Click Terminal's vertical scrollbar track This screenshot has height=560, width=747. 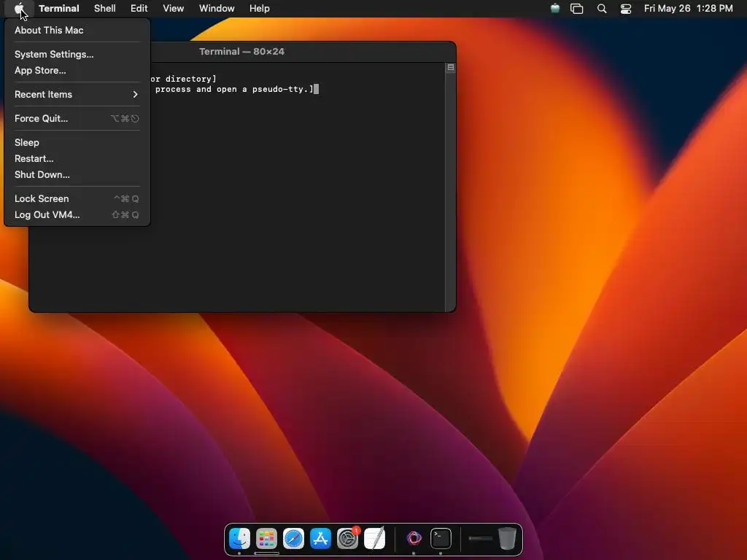point(451,192)
